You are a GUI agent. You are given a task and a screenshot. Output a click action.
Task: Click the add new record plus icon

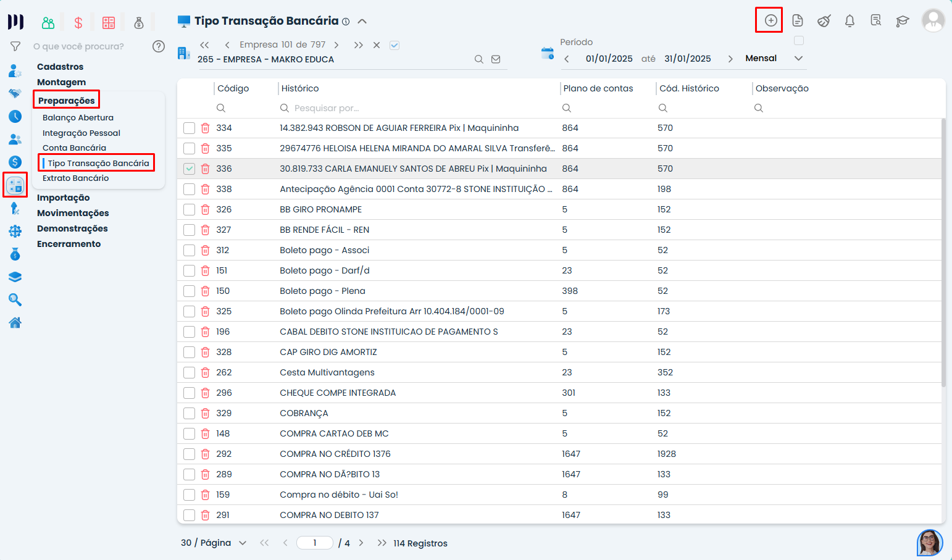(x=770, y=20)
